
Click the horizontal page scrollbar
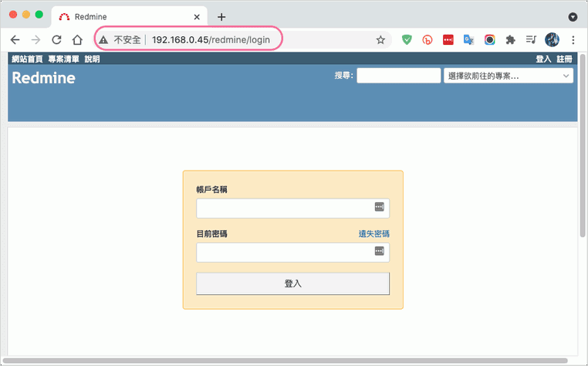pos(285,361)
